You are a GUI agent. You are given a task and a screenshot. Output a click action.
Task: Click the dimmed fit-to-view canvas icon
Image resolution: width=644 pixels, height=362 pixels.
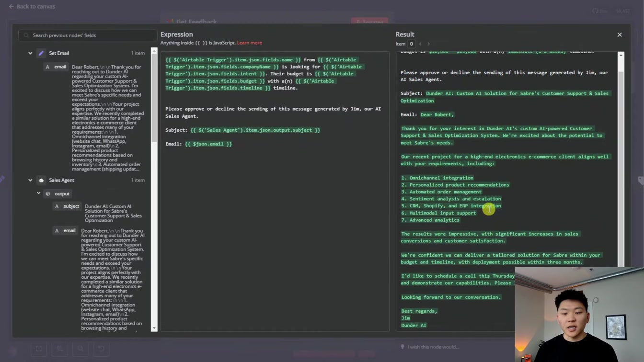click(x=39, y=349)
